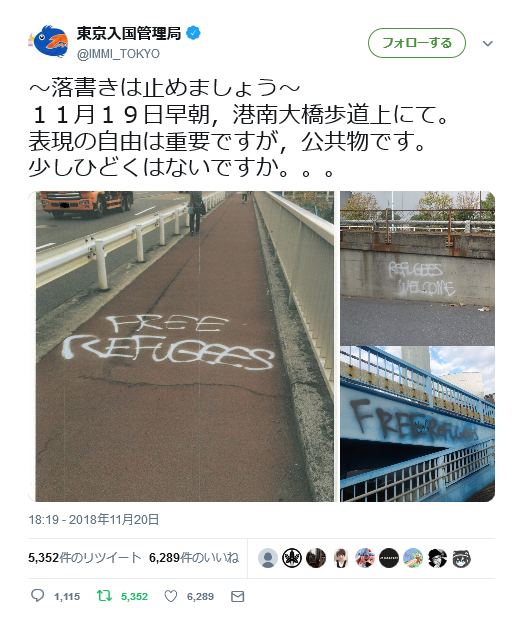Viewport: 524px width, 628px height.
Task: Open the REFUGEES WELCOME concrete wall photo
Action: tap(417, 268)
